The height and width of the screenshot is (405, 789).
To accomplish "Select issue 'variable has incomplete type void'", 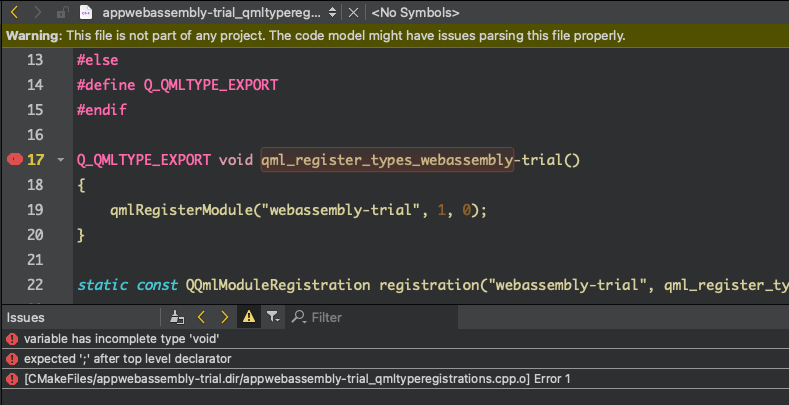I will pos(394,339).
